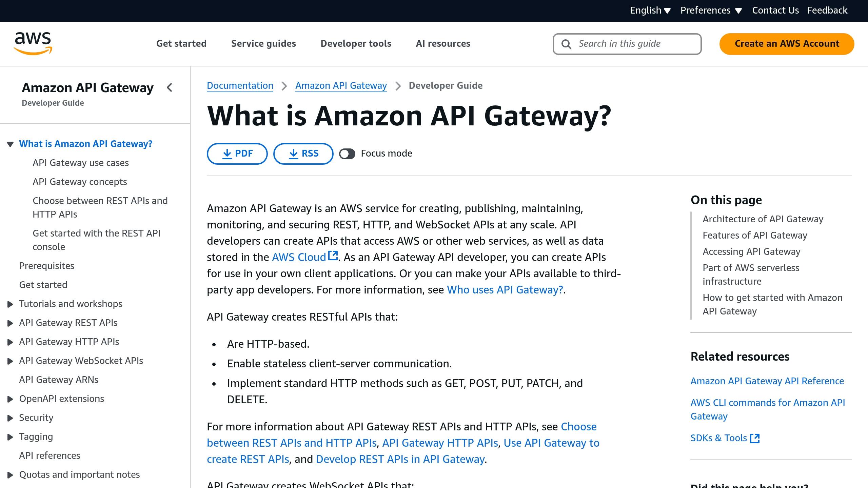This screenshot has height=488, width=868.
Task: Open Amazon API Gateway breadcrumb link
Action: 341,86
